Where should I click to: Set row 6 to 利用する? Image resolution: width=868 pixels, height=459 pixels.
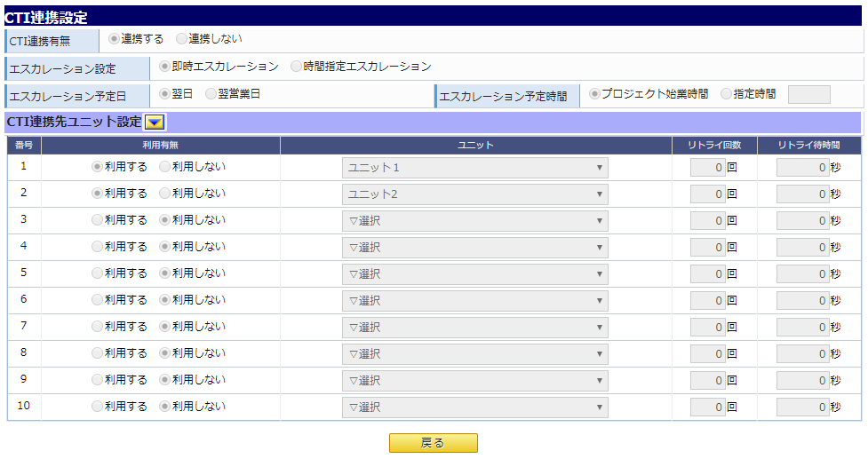[x=97, y=299]
